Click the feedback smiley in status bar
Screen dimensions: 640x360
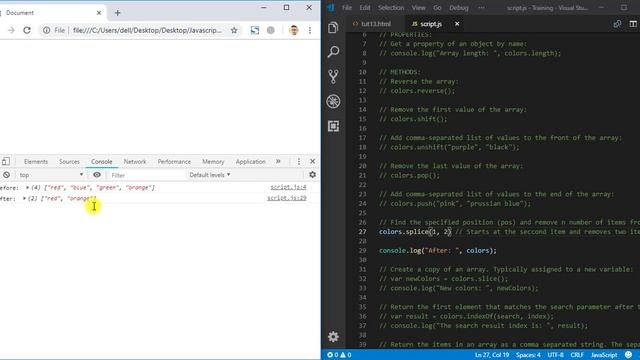(x=628, y=355)
